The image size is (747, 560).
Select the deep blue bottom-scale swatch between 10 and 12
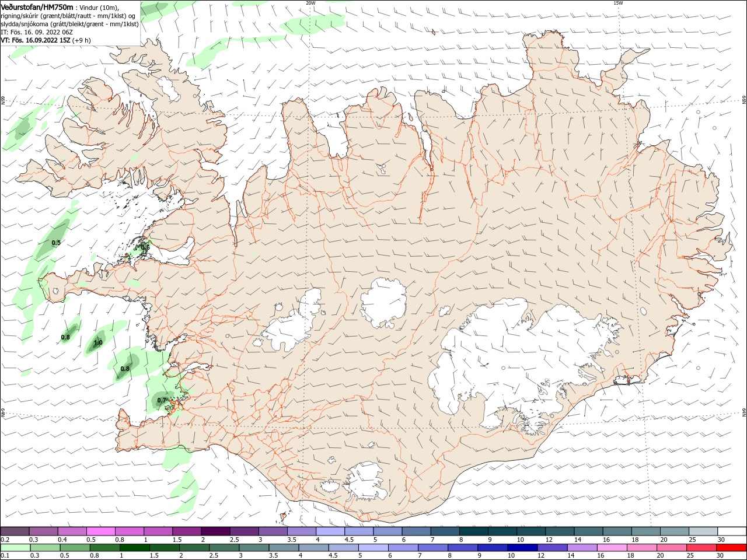tap(522, 548)
